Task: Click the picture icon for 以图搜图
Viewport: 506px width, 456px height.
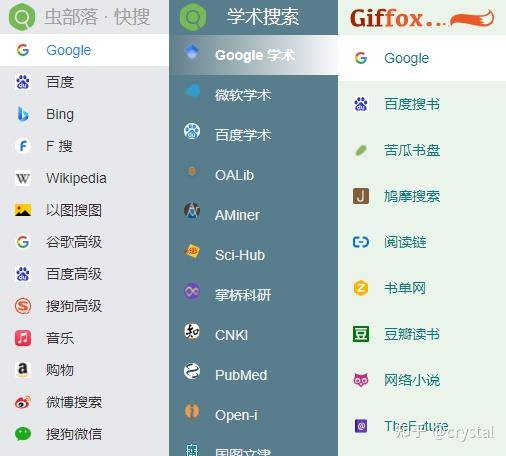Action: (x=23, y=210)
